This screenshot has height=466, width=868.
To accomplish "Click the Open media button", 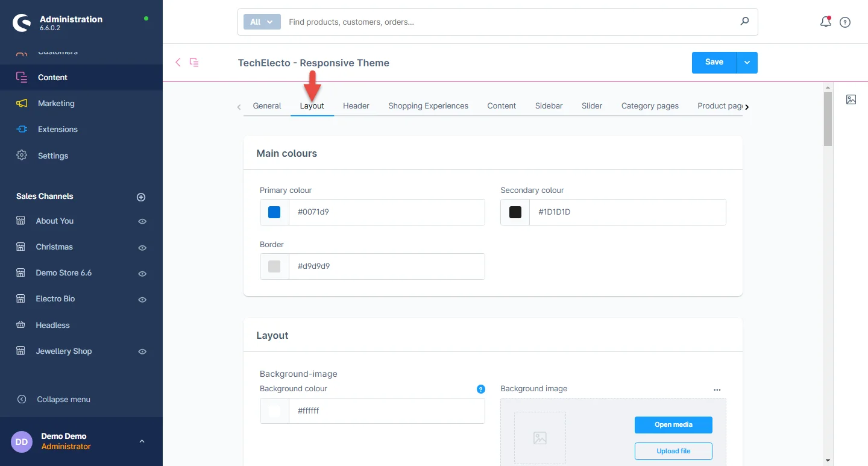I will [x=673, y=425].
